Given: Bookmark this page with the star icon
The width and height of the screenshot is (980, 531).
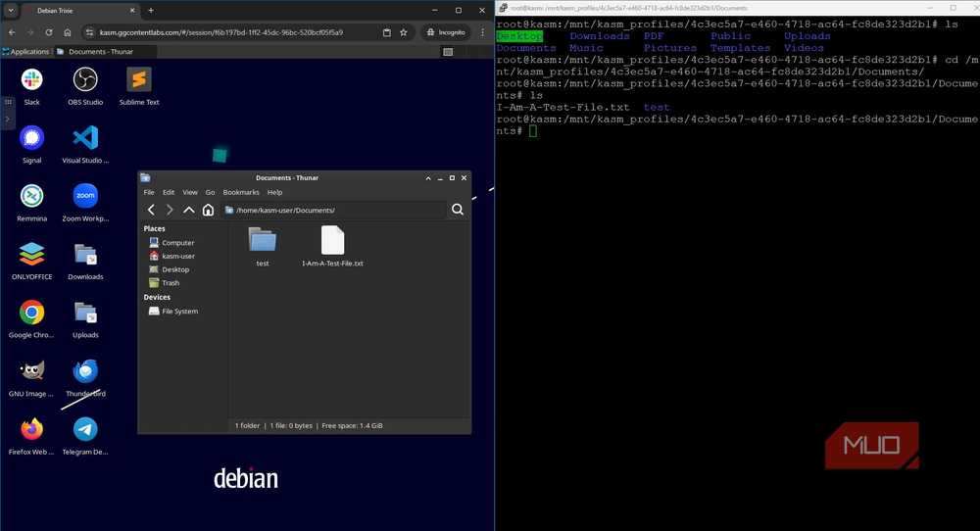Looking at the screenshot, I should (x=404, y=32).
